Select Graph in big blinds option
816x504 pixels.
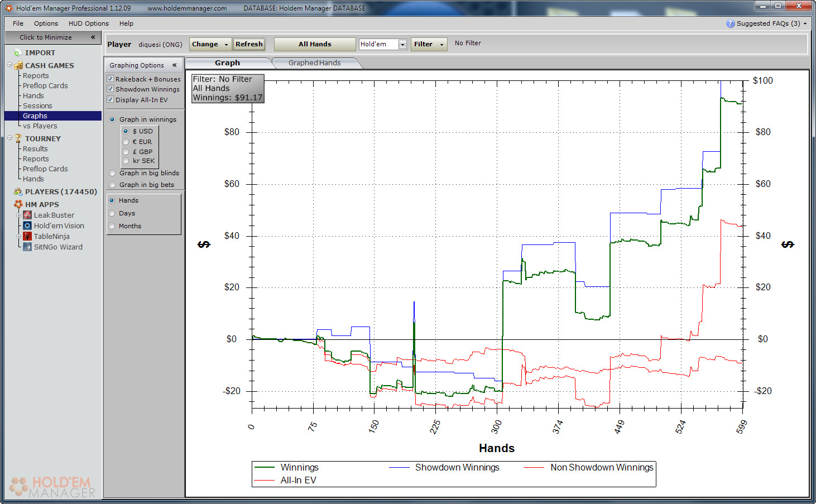coord(112,173)
